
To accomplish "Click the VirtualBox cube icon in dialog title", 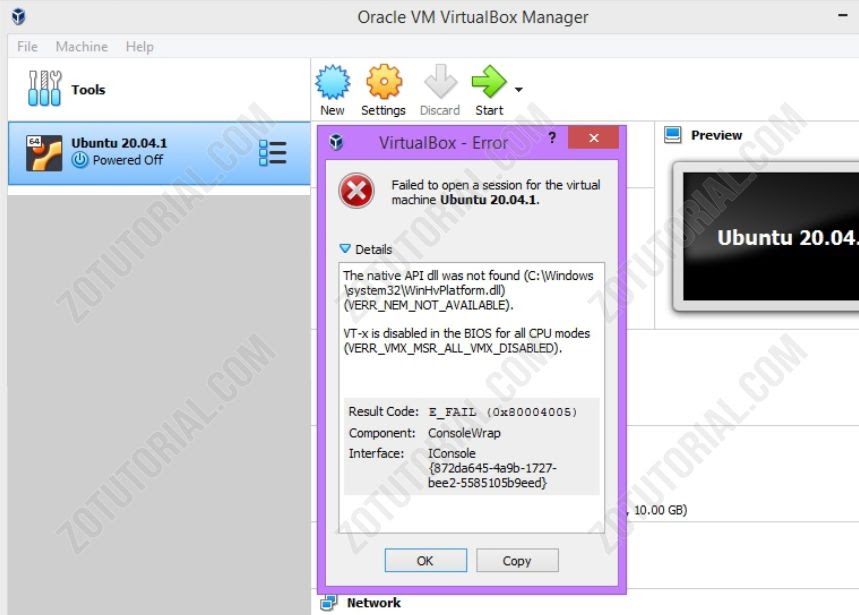I will [336, 142].
